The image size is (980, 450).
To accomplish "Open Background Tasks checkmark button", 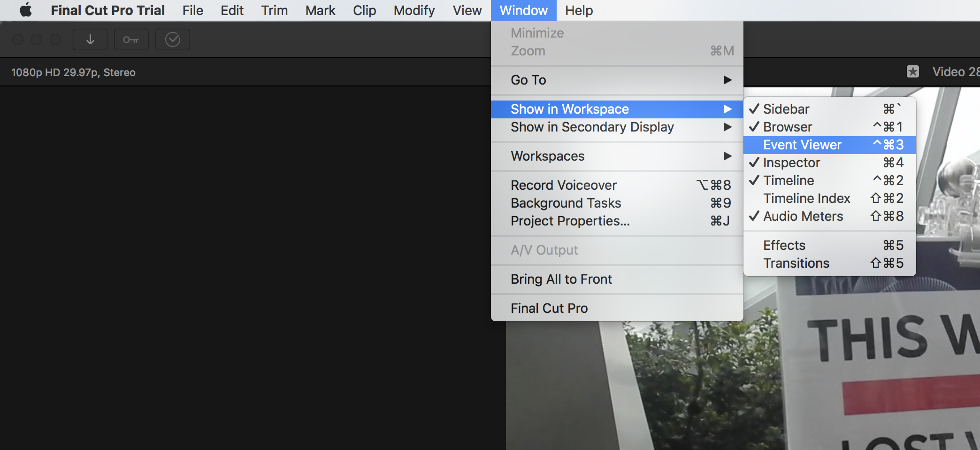I will (x=173, y=39).
